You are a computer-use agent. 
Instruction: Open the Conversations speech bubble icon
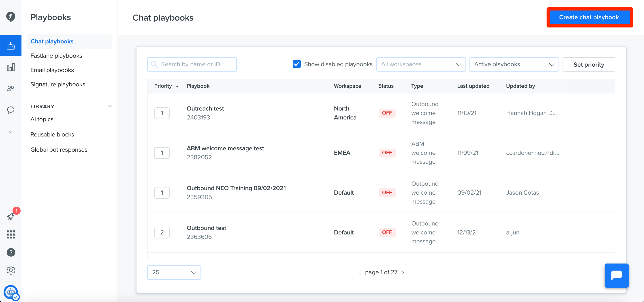11,110
